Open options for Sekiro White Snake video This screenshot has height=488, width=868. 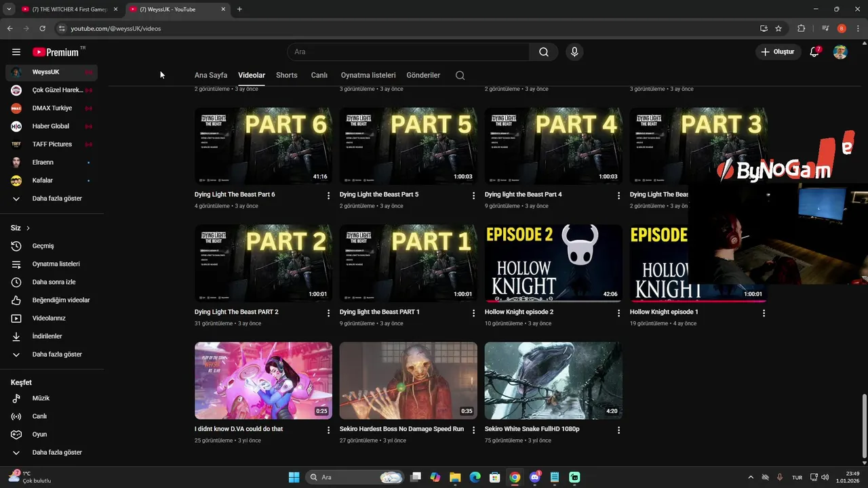tap(619, 430)
